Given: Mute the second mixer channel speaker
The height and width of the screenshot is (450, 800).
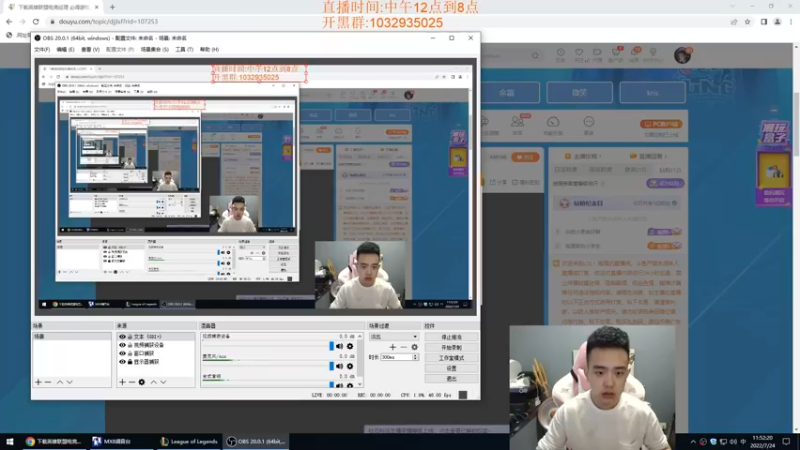Looking at the screenshot, I should pyautogui.click(x=339, y=366).
